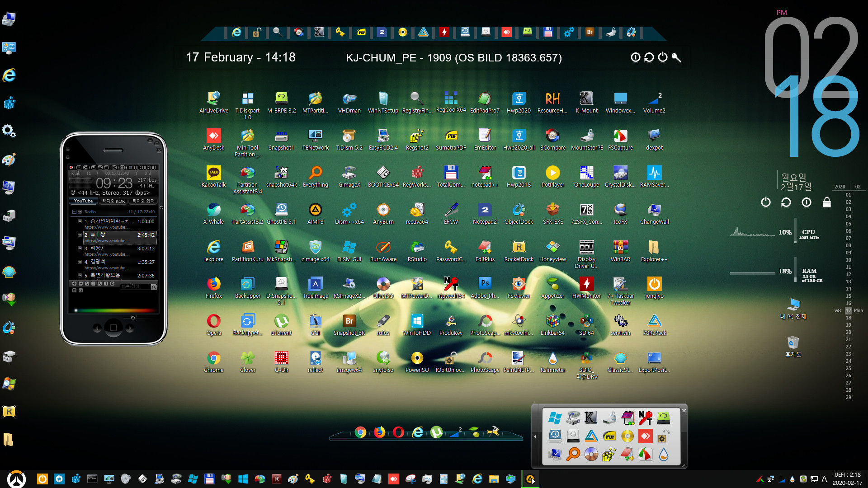Open the UltraISO desktop icon
Image resolution: width=868 pixels, height=488 pixels.
click(x=383, y=288)
